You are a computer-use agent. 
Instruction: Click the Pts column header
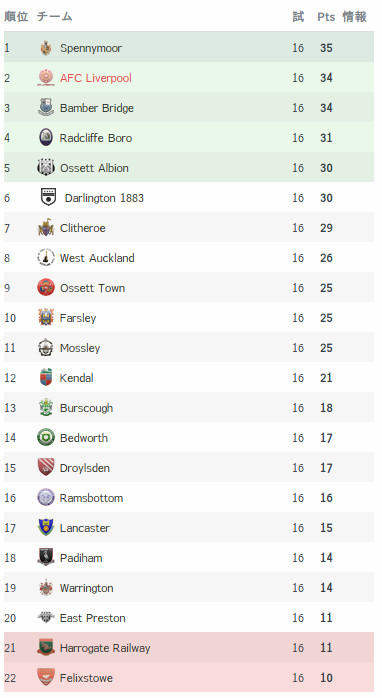(326, 17)
